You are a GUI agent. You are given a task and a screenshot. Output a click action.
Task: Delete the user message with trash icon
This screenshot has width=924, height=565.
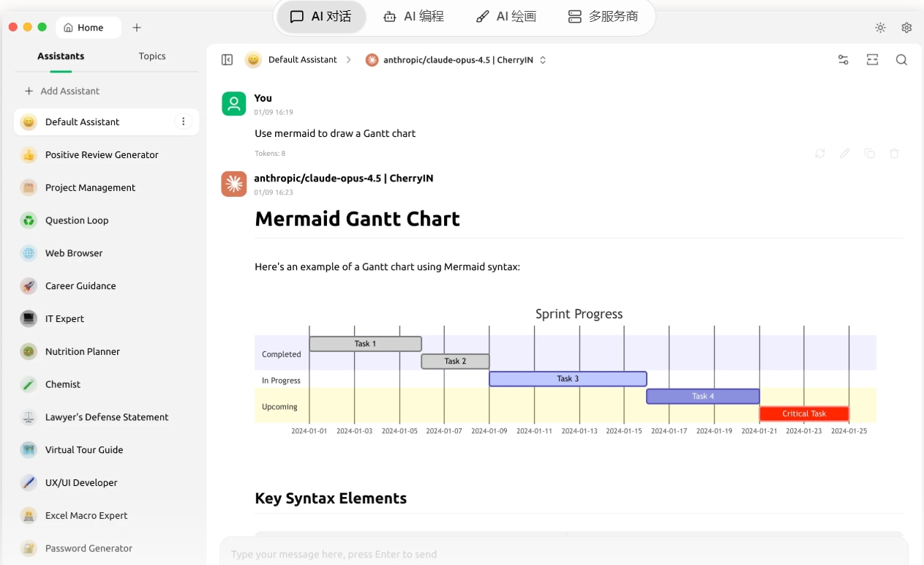[x=894, y=154]
